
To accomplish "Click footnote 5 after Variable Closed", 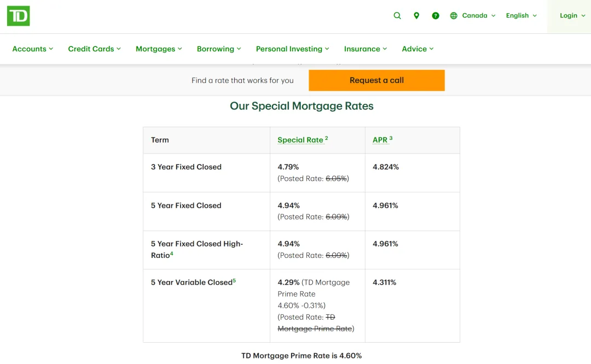I will point(234,281).
